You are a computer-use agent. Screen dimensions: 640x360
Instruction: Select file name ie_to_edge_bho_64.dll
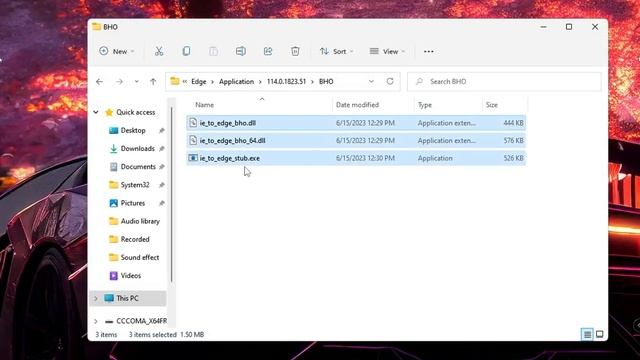pos(232,140)
